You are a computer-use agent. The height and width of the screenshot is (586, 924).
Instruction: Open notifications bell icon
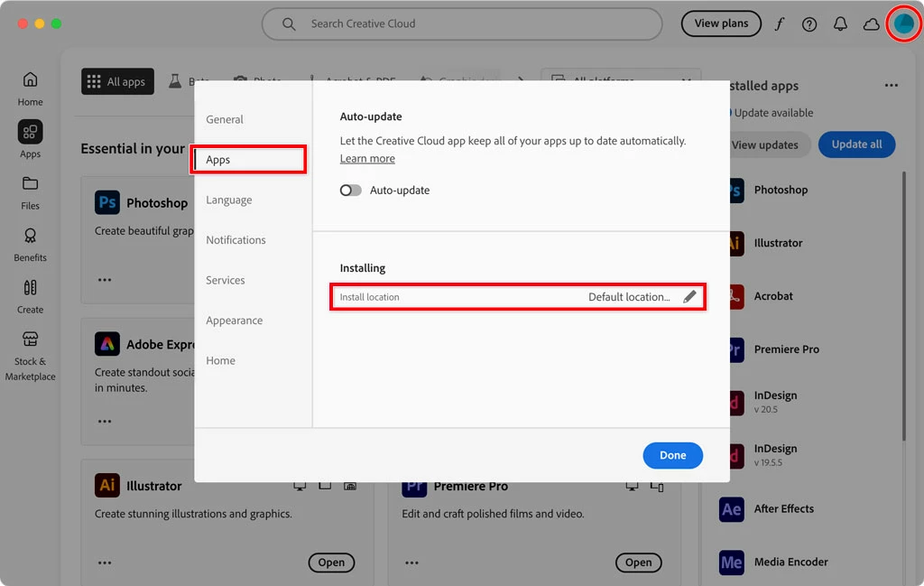[840, 23]
